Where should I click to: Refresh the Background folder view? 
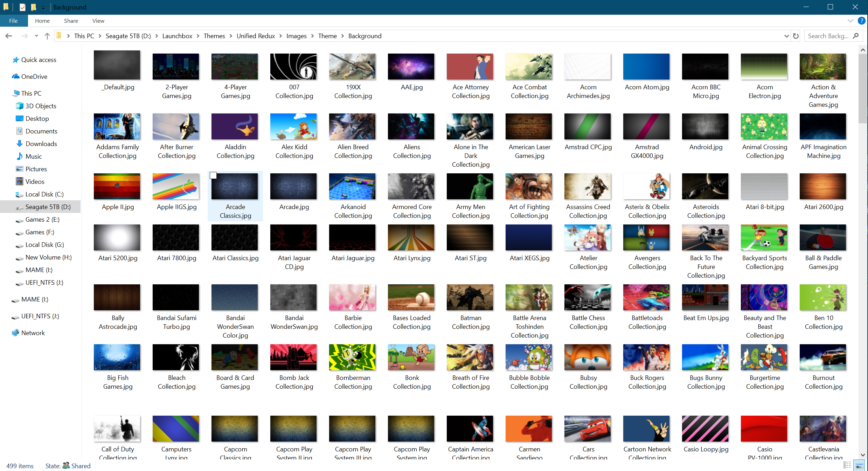tap(796, 36)
